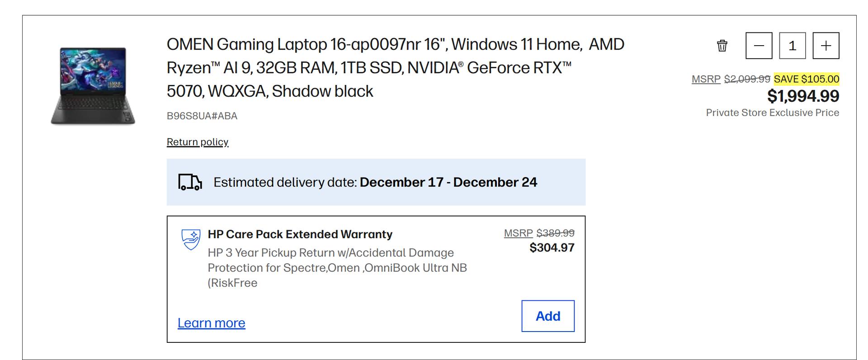Click the HP Care Pack Extended Warranty heading
868x360 pixels.
pos(300,234)
